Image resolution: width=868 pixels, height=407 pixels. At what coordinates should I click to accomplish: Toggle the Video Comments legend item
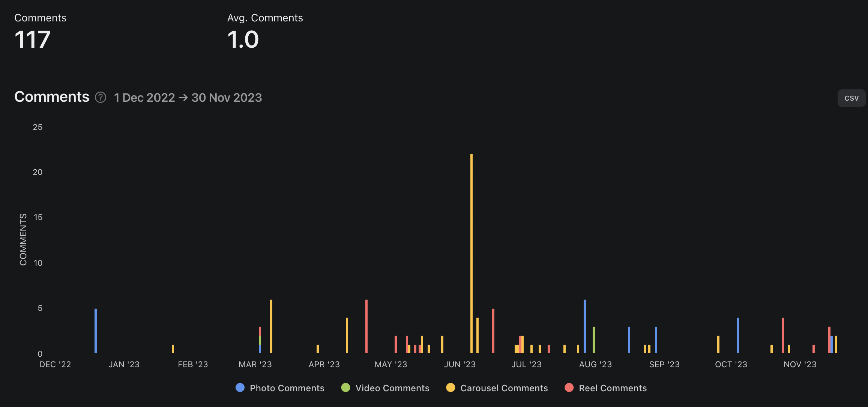pyautogui.click(x=392, y=388)
